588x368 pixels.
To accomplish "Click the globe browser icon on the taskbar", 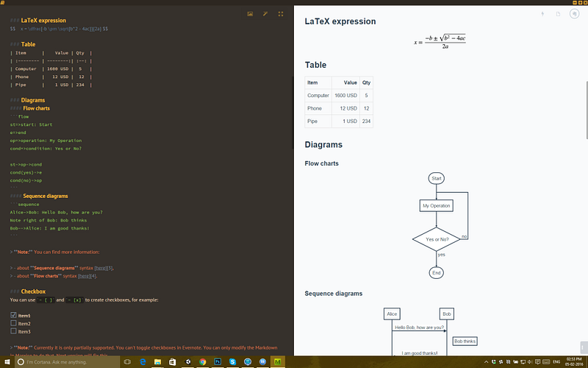I will pos(248,362).
